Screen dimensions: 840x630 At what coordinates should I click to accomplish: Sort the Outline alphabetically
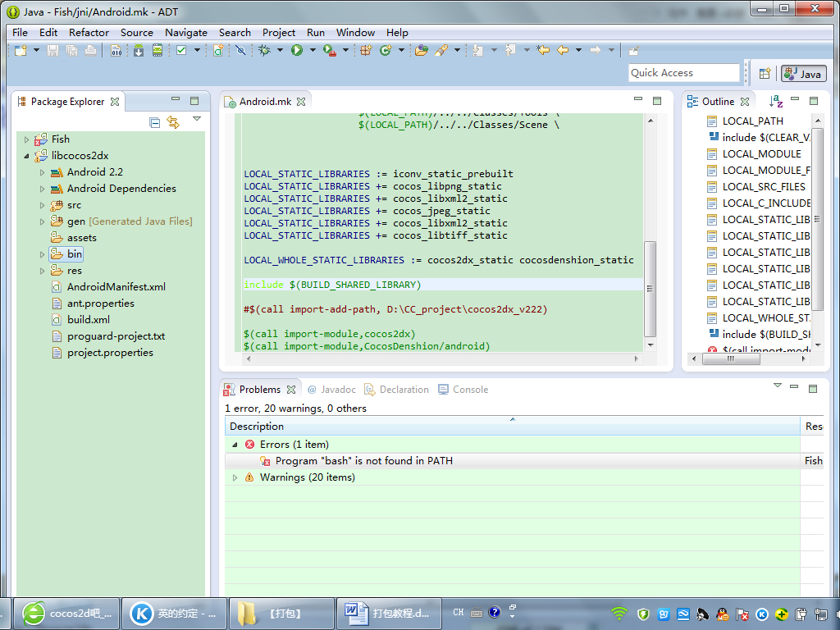[x=776, y=102]
